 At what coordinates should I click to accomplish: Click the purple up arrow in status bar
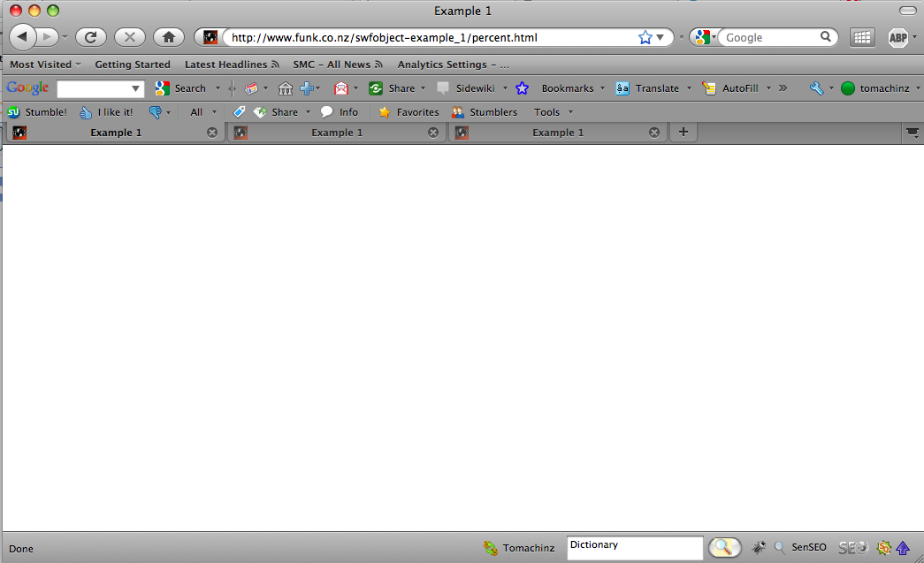[903, 548]
